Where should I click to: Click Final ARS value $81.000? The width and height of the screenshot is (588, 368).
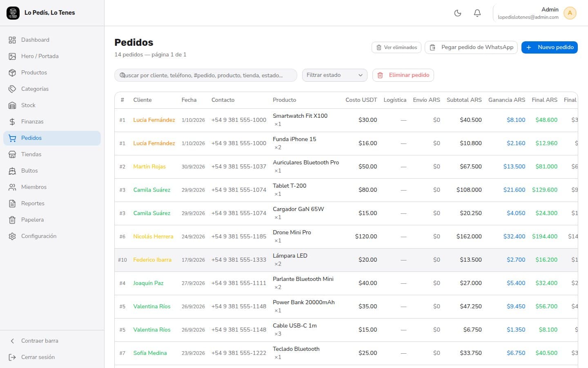(x=546, y=166)
